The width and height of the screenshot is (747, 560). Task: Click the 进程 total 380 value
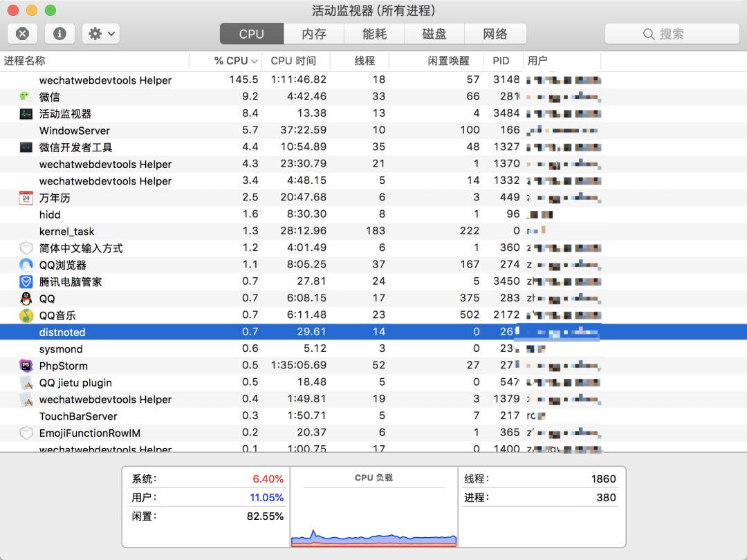tap(606, 498)
